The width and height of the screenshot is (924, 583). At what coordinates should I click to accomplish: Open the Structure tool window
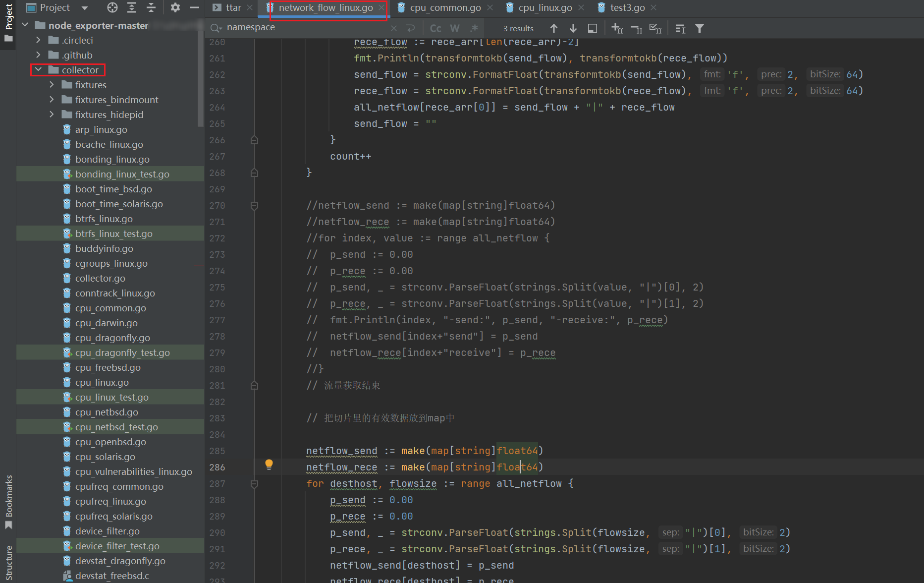pos(8,563)
